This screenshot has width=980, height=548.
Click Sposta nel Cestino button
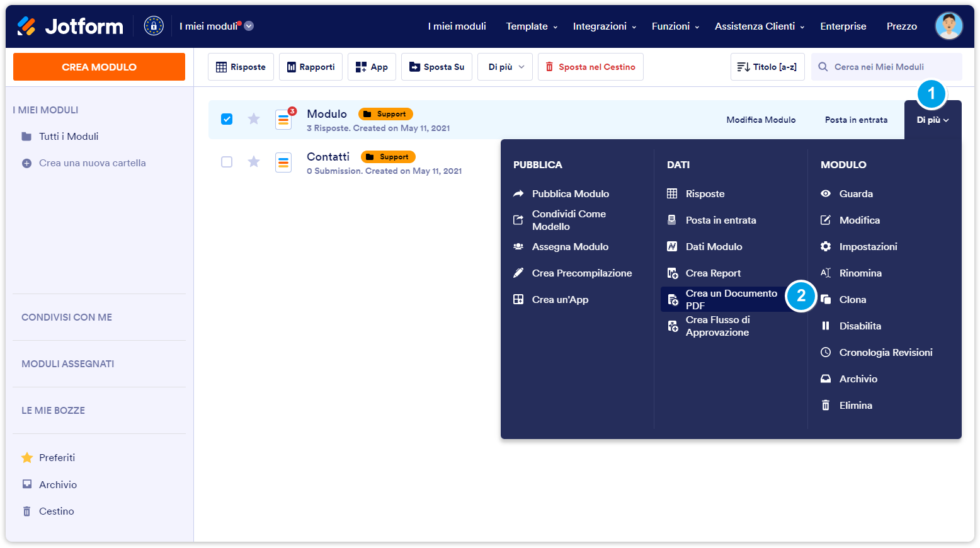pos(590,67)
